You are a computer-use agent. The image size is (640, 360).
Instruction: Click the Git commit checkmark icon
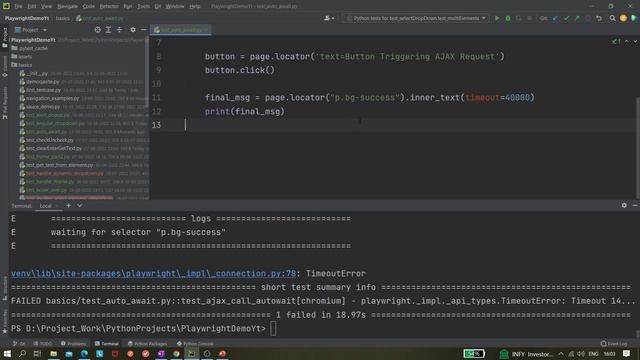click(566, 18)
